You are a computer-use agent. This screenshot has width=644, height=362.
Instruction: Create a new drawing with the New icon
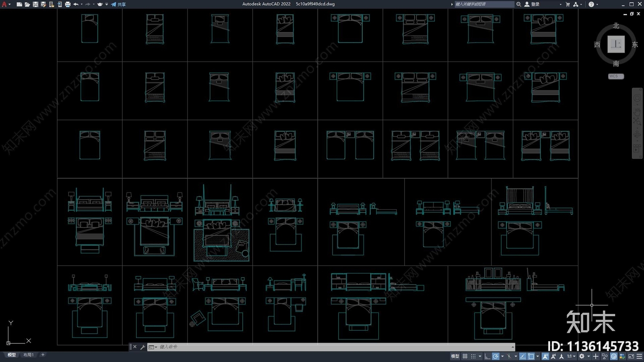click(19, 4)
